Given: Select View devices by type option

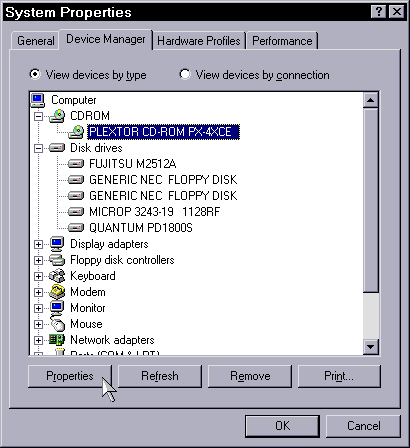Looking at the screenshot, I should pyautogui.click(x=87, y=75).
